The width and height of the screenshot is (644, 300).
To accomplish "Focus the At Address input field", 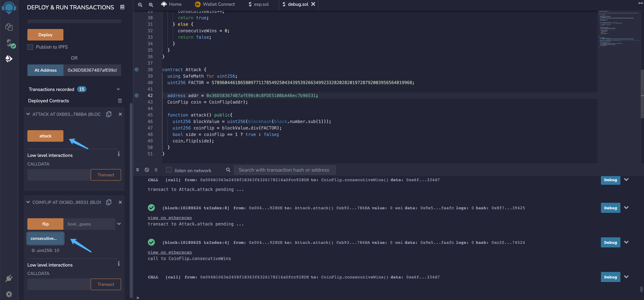I will click(92, 70).
